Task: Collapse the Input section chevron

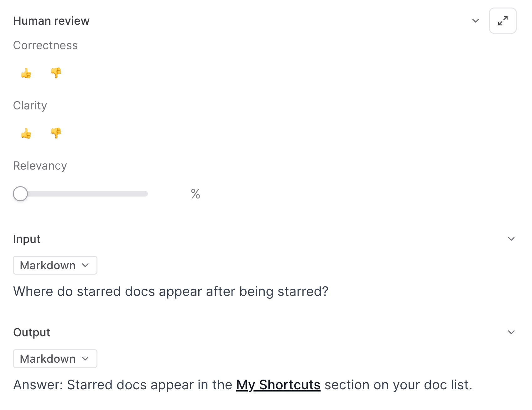Action: [x=511, y=239]
